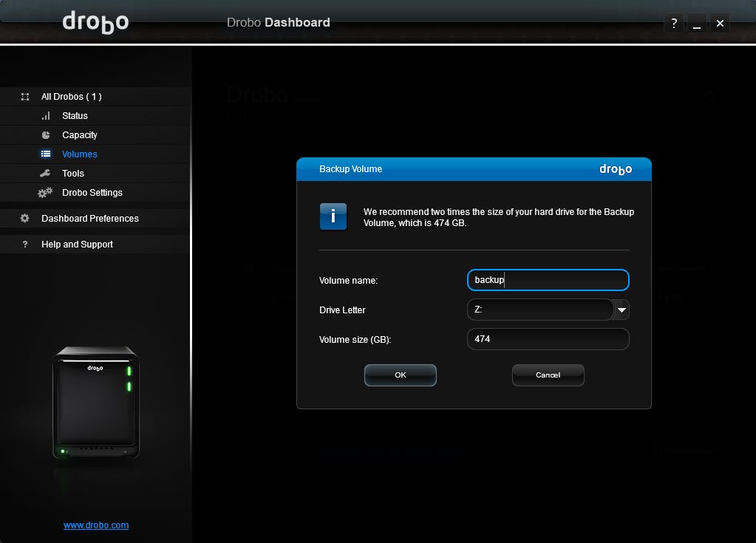Screen dimensions: 756x543
Task: Click the Tools wrench icon
Action: tap(45, 174)
